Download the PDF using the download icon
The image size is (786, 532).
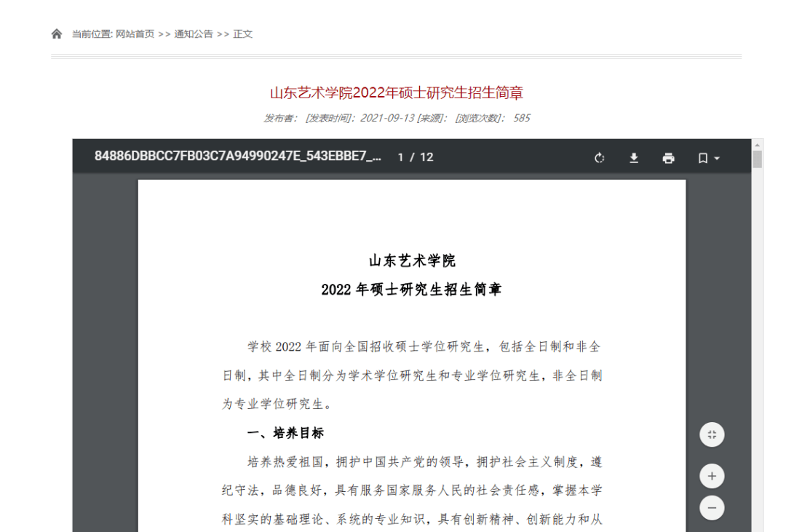(x=633, y=158)
